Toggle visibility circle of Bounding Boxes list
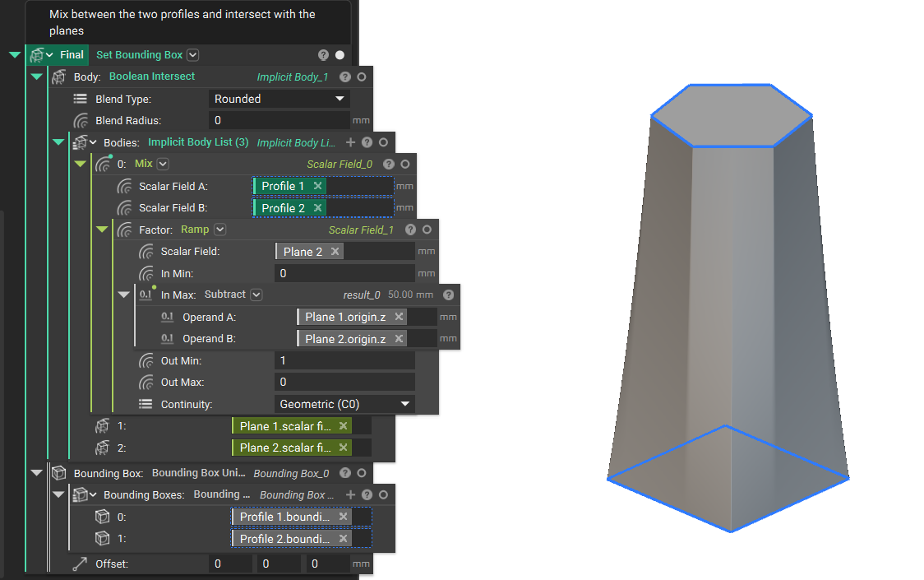The height and width of the screenshot is (580, 924). pos(384,494)
